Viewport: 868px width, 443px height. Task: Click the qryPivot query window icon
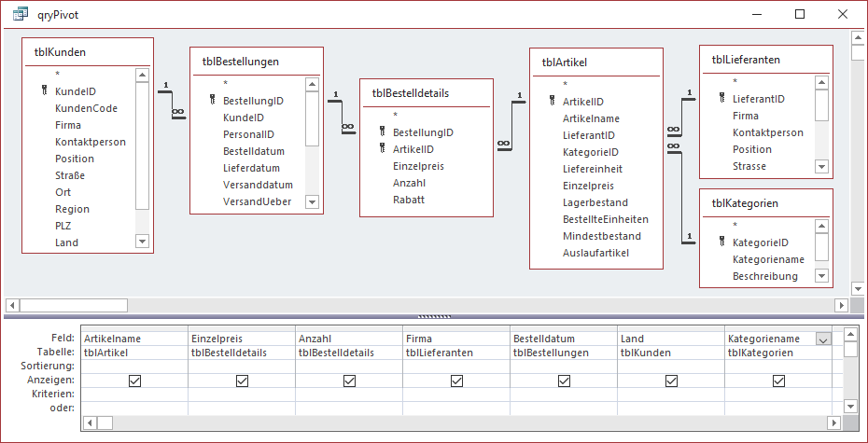tap(19, 14)
